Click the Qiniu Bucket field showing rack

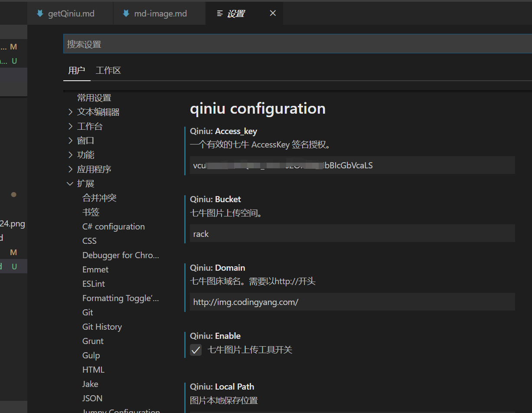(352, 233)
